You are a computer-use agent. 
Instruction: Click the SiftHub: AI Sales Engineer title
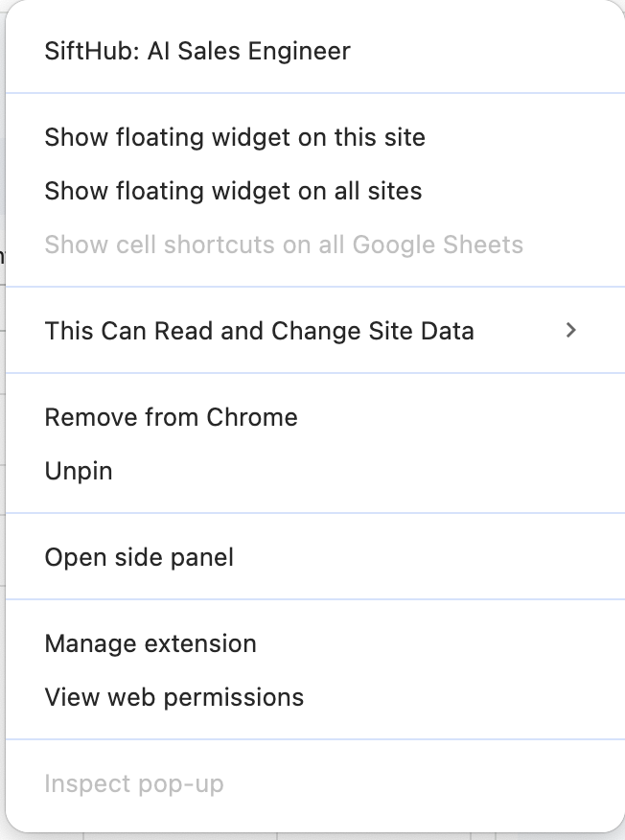click(x=197, y=51)
